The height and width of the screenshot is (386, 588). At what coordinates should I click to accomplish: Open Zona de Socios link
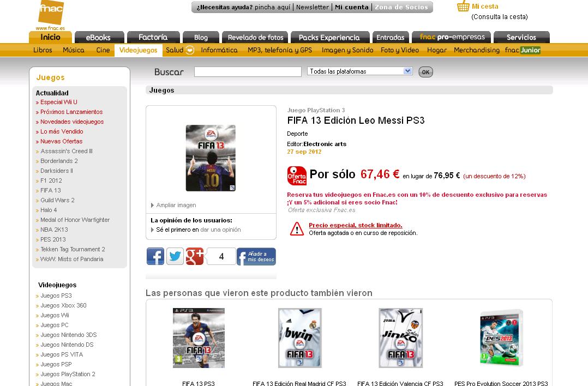(401, 7)
